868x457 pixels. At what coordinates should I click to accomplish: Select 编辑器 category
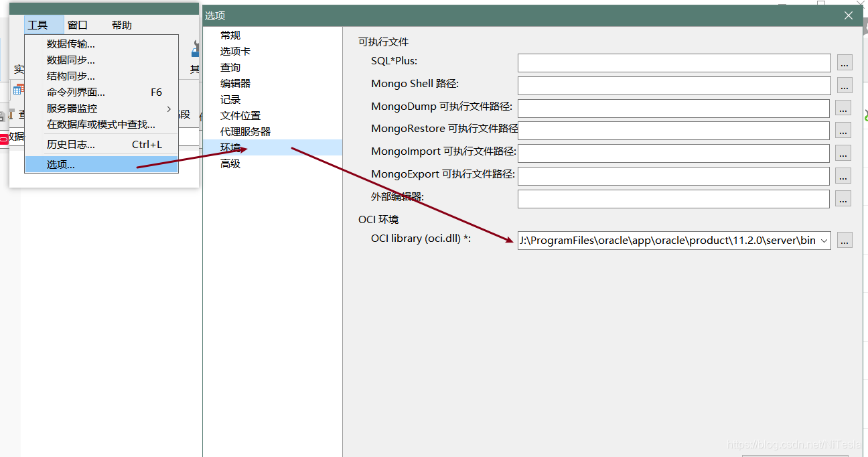[273, 84]
